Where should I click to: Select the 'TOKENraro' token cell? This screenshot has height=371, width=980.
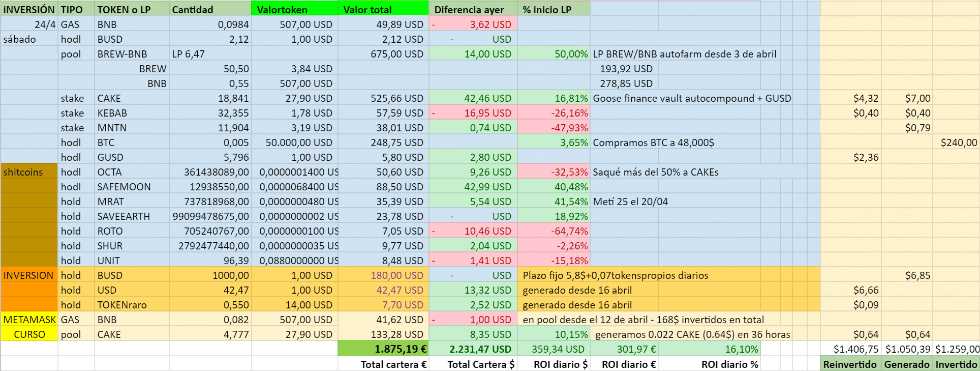[x=132, y=304]
